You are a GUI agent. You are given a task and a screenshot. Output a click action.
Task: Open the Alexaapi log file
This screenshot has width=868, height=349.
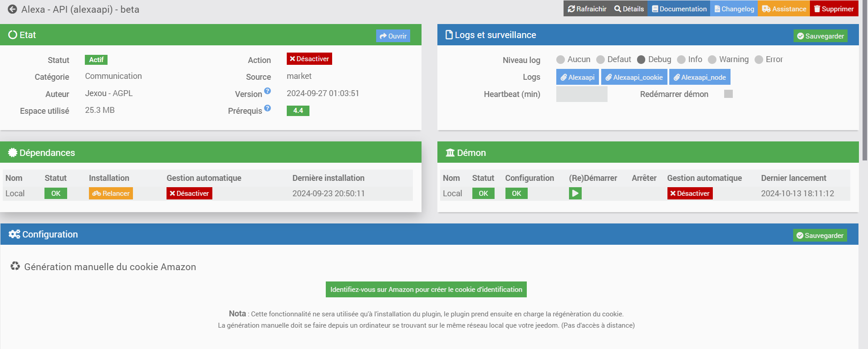tap(578, 77)
